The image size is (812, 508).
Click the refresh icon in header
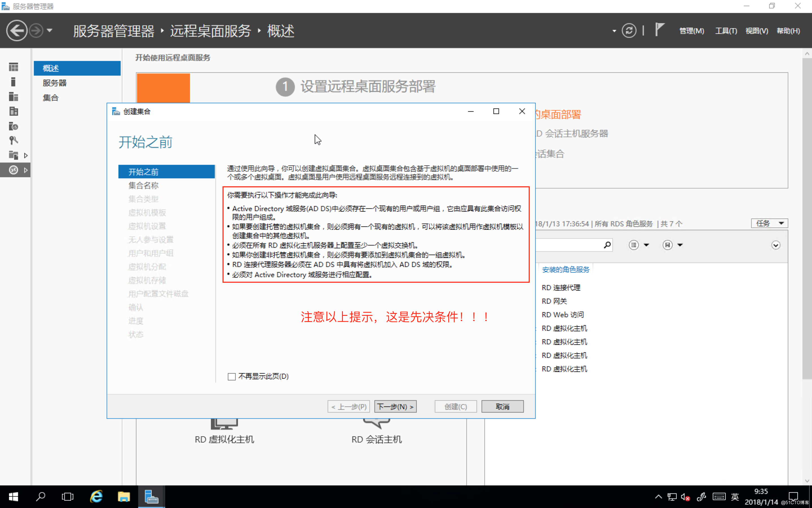point(629,30)
